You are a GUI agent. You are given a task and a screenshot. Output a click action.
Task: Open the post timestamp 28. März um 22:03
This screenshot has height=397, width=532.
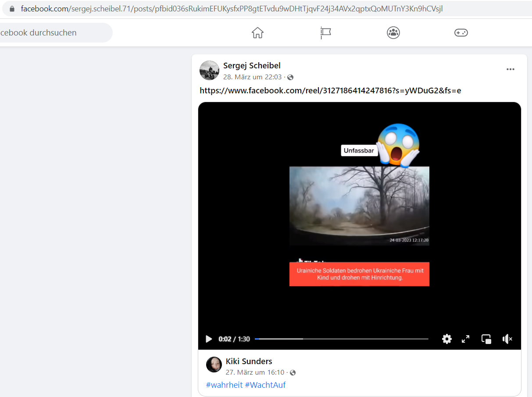click(x=253, y=77)
